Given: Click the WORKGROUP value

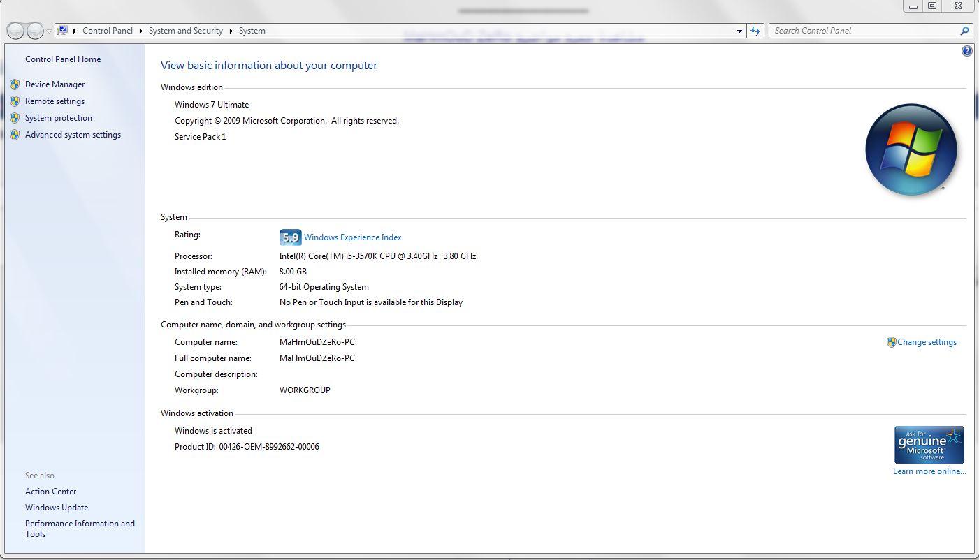Looking at the screenshot, I should (305, 390).
